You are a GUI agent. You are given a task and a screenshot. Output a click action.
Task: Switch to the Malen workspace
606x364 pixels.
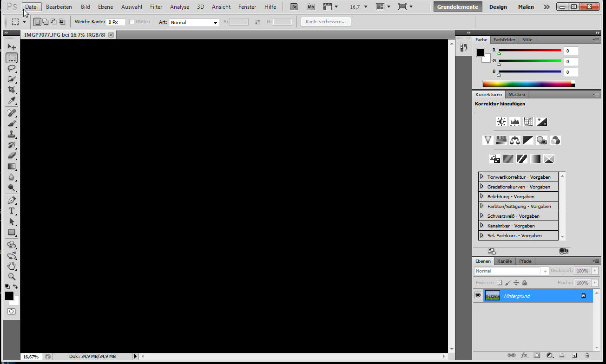tap(526, 7)
